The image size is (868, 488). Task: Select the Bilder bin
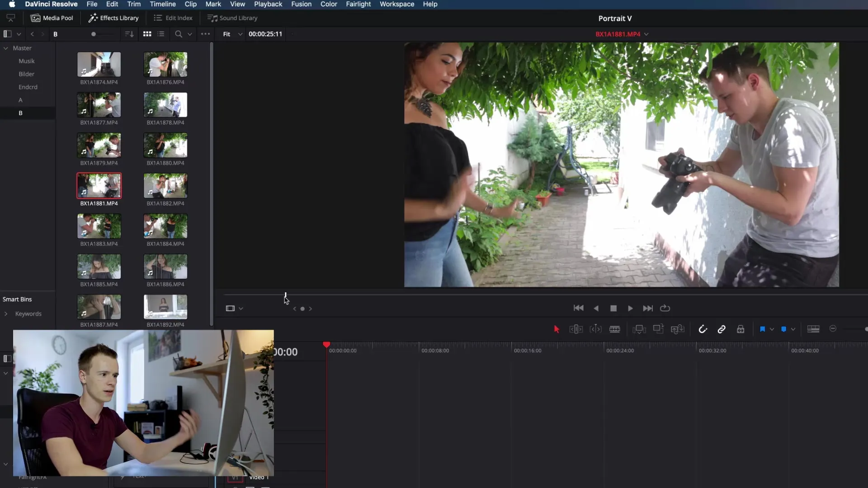(27, 74)
